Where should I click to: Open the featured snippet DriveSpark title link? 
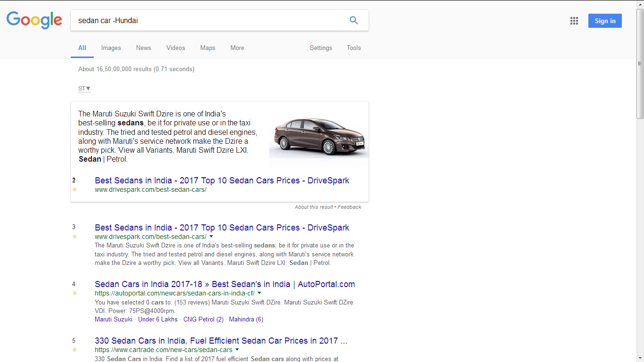pos(222,181)
